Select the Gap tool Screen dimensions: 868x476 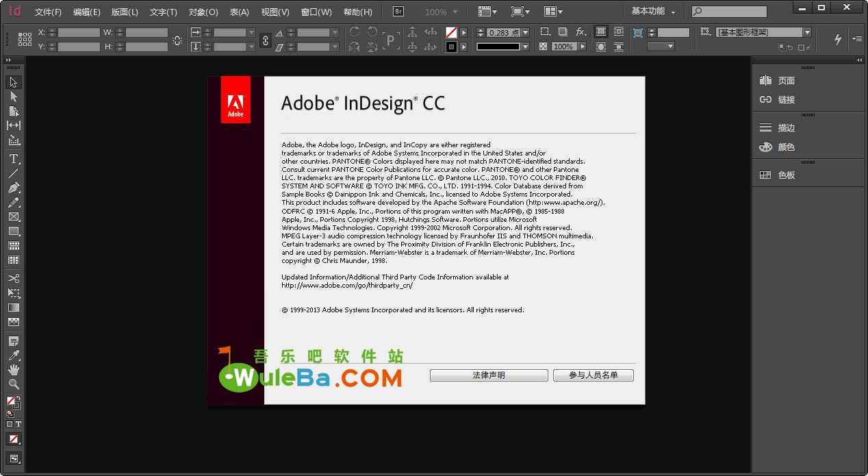click(14, 125)
